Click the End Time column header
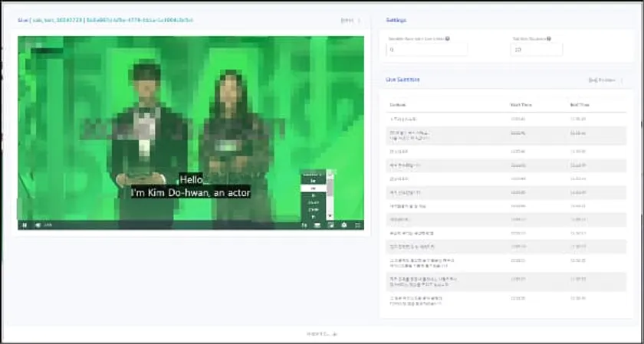Screen dimensions: 644x344 580,105
